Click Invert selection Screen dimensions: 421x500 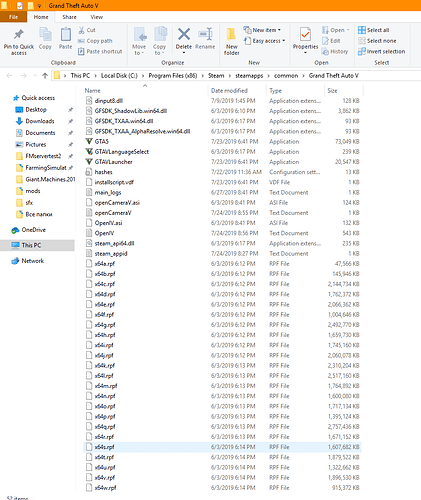(x=382, y=51)
